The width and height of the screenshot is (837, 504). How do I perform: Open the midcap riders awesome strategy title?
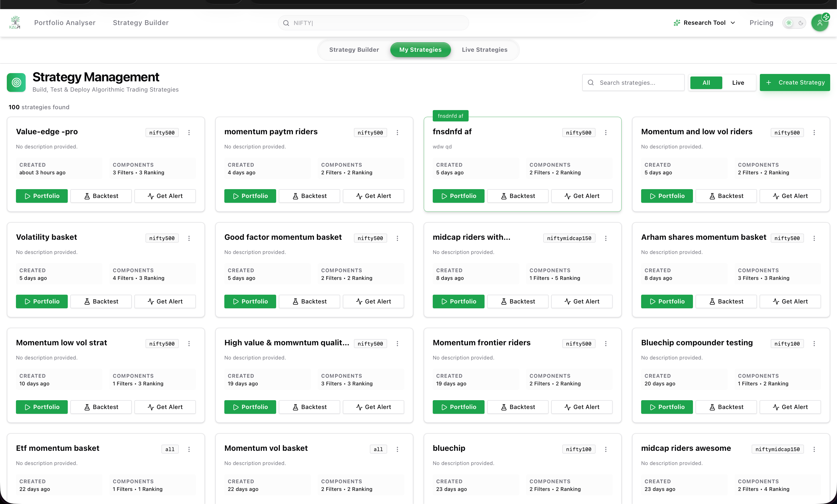click(x=686, y=448)
